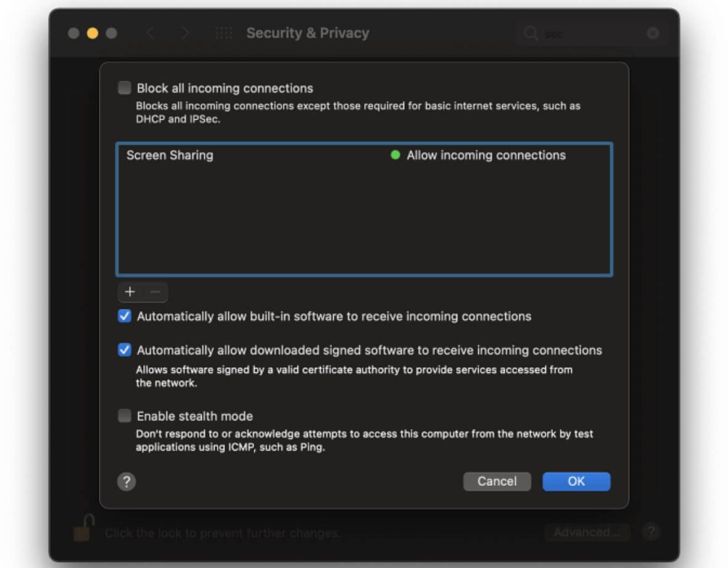Uncheck automatically allow built-in software
Viewport: 728px width, 568px height.
tap(125, 317)
